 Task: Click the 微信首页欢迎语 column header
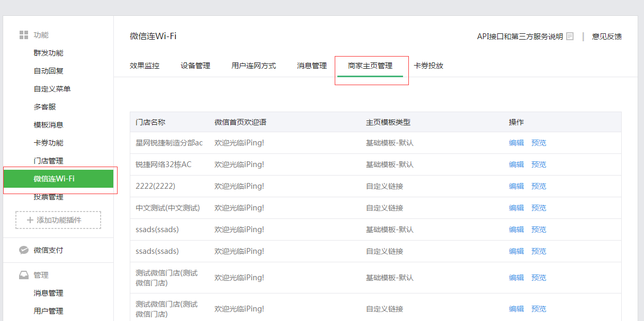(x=240, y=122)
